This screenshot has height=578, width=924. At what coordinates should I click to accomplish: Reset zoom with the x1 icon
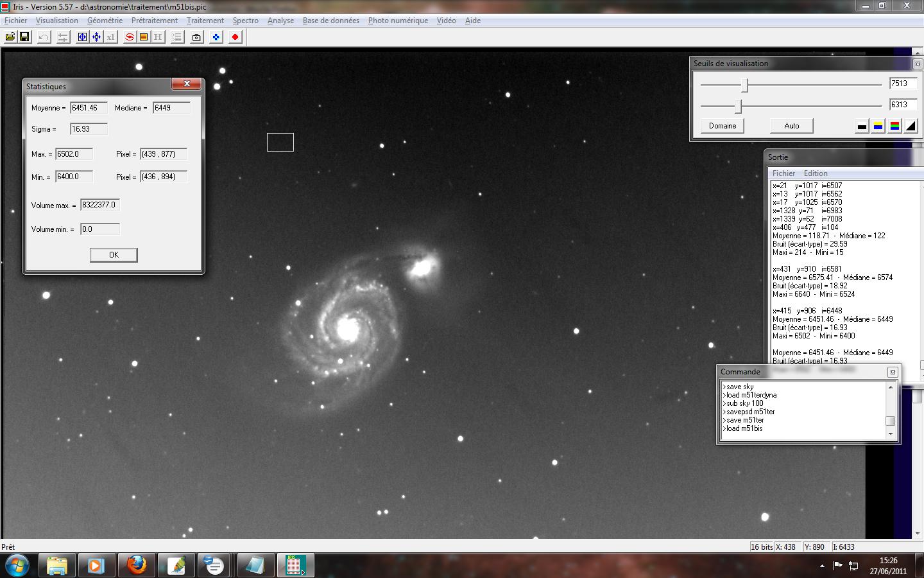[110, 37]
